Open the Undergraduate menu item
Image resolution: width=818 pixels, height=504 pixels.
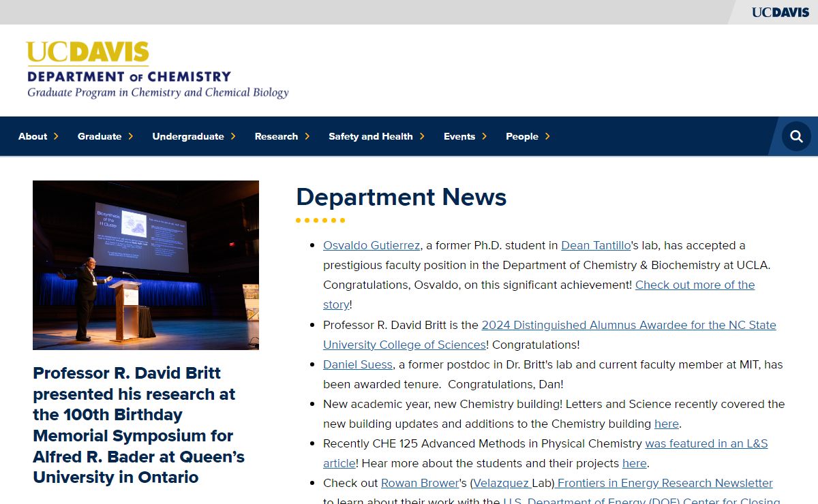[x=188, y=136]
